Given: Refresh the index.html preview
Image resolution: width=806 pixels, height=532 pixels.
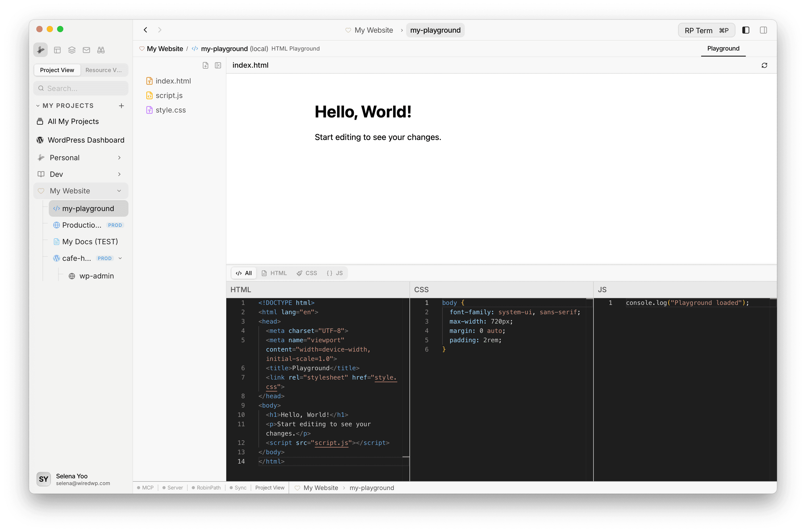Looking at the screenshot, I should (764, 65).
